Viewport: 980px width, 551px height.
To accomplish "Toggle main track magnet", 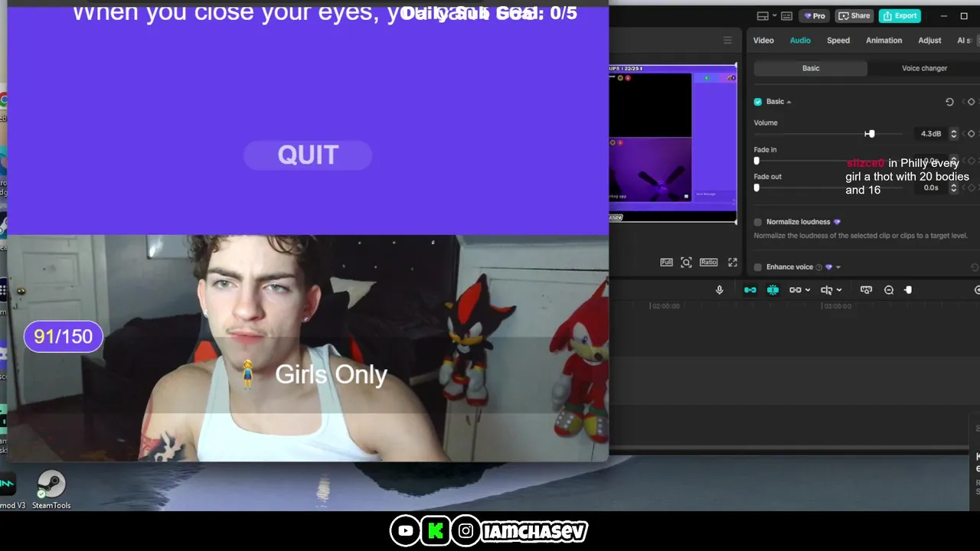I will pyautogui.click(x=750, y=290).
